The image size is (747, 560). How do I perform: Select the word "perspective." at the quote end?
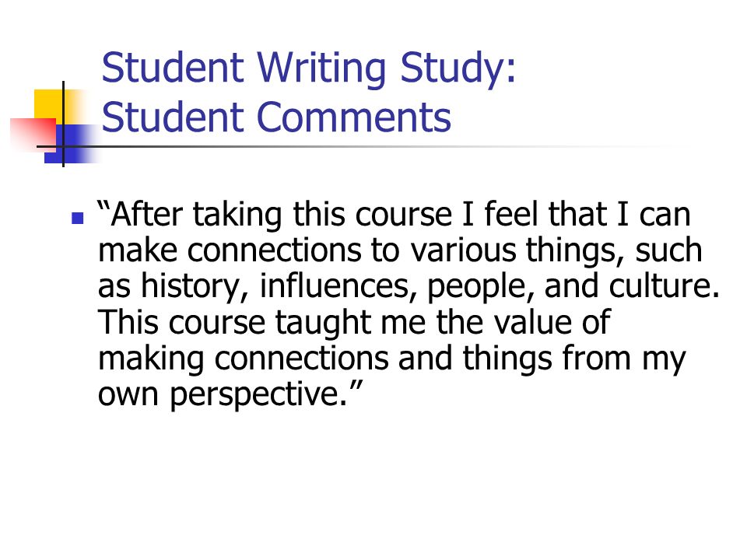pos(258,396)
